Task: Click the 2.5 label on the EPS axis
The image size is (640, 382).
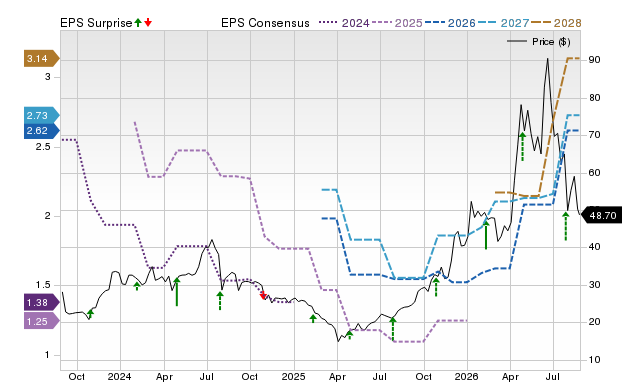Action: click(x=43, y=147)
